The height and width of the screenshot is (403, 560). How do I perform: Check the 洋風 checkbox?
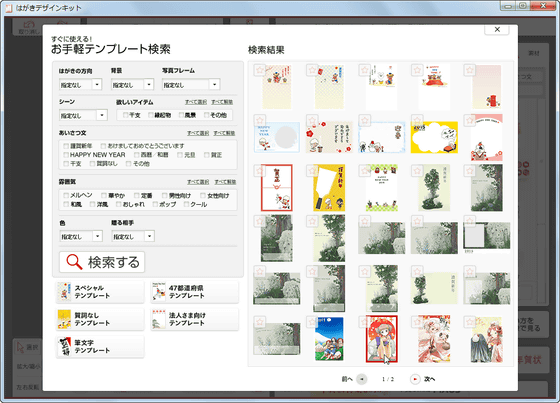92,204
